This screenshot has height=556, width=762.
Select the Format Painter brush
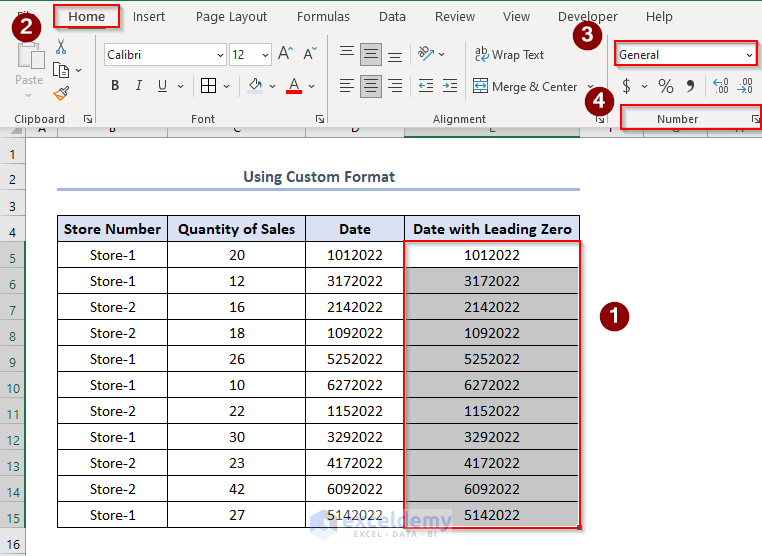61,93
